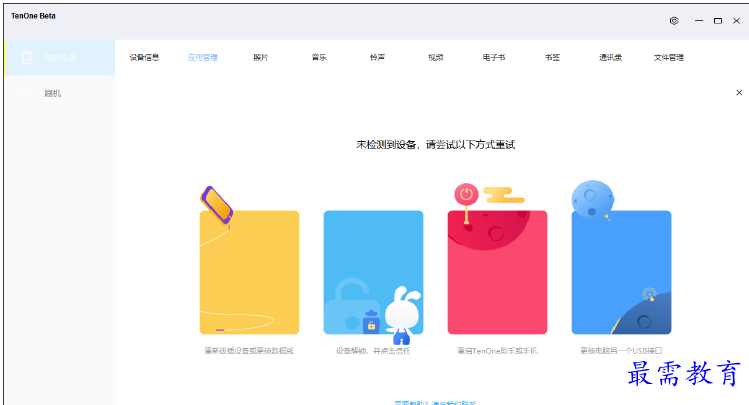Open the 通讯录 tab
The height and width of the screenshot is (405, 749).
tap(610, 57)
